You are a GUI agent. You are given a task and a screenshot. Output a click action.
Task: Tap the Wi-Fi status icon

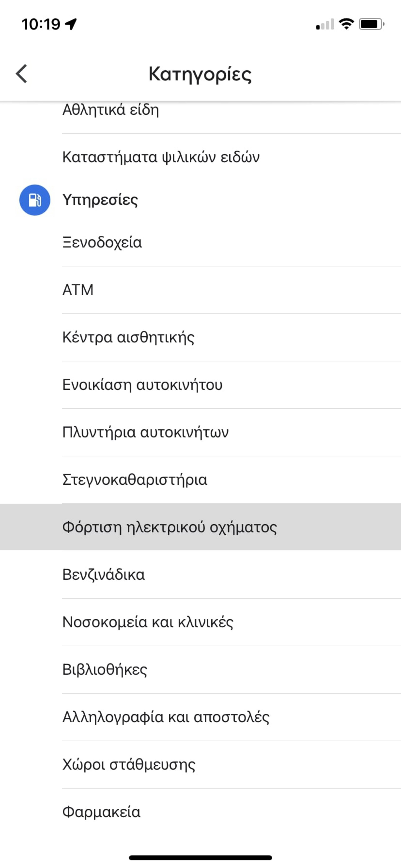(x=346, y=24)
